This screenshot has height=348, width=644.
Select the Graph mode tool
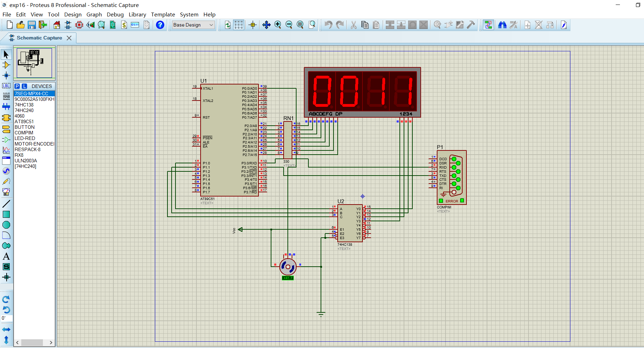[6, 150]
